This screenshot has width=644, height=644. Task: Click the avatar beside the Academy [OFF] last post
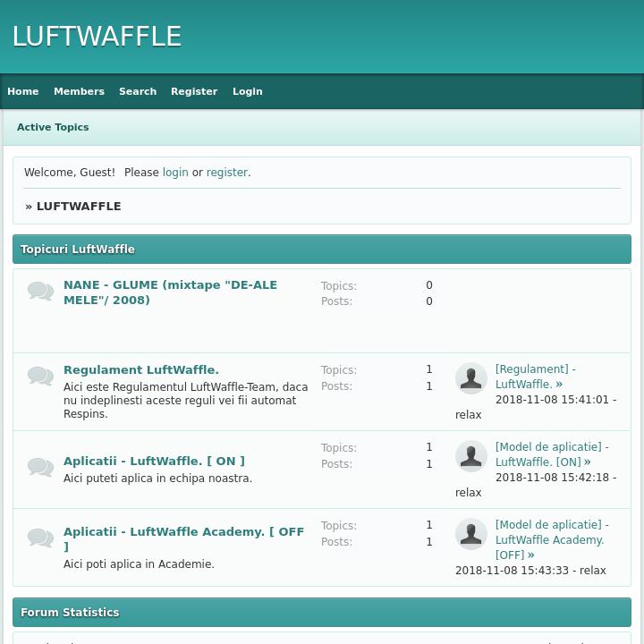click(471, 534)
